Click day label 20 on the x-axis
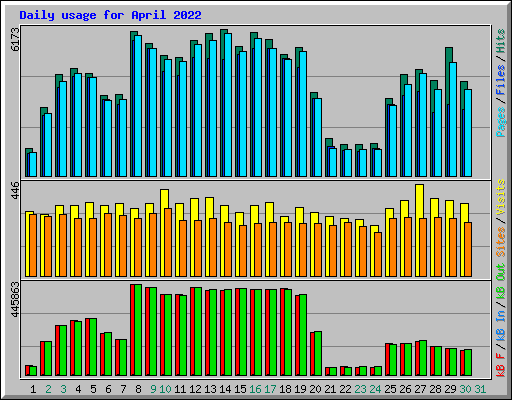512x400 pixels. click(315, 389)
